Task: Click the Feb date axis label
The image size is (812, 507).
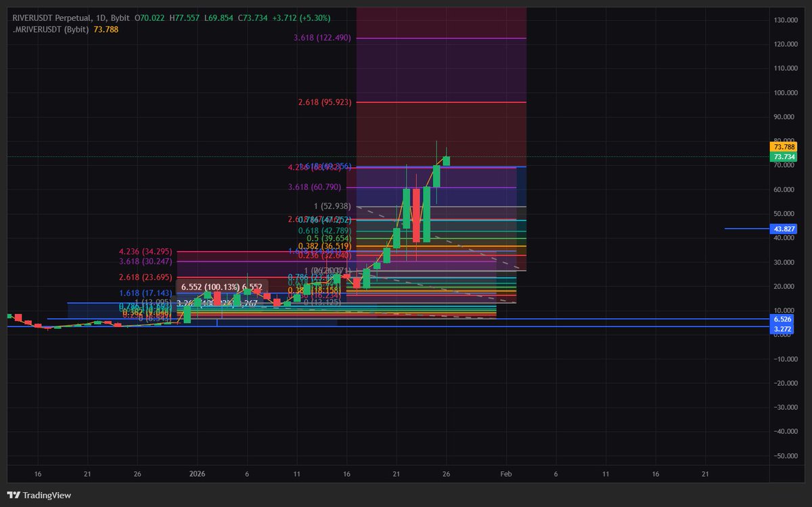Action: click(x=507, y=475)
